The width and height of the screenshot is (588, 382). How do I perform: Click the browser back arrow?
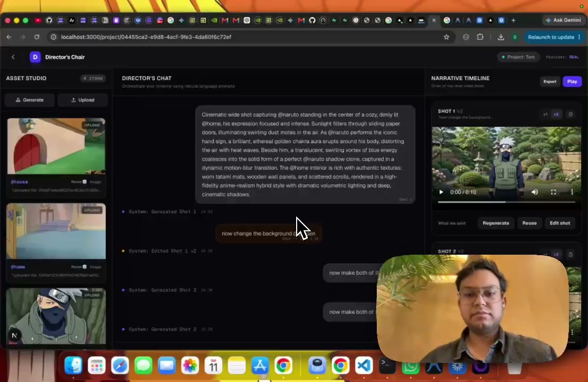(x=9, y=37)
